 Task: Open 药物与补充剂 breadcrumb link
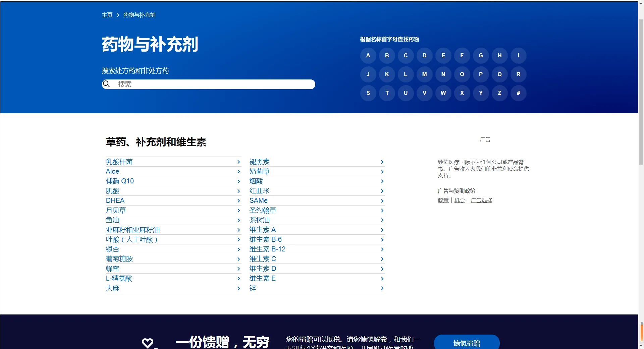139,15
